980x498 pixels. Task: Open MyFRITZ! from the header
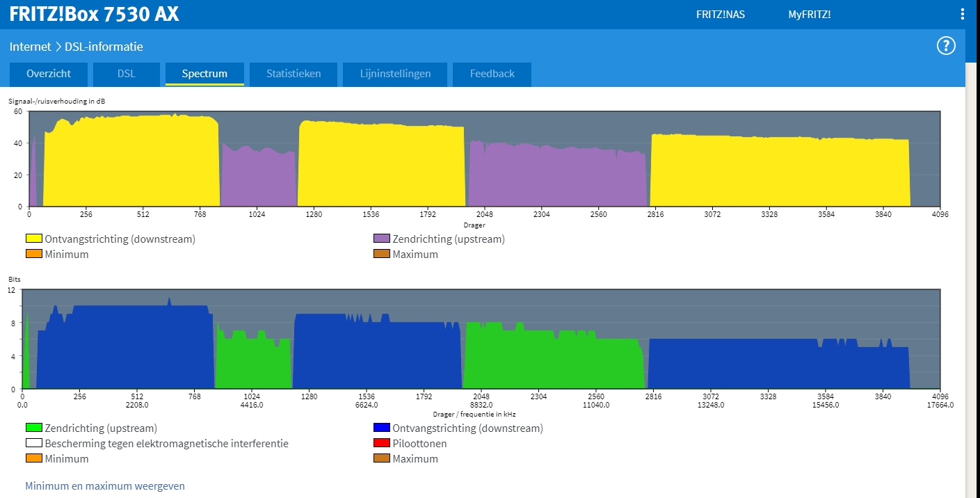tap(809, 15)
